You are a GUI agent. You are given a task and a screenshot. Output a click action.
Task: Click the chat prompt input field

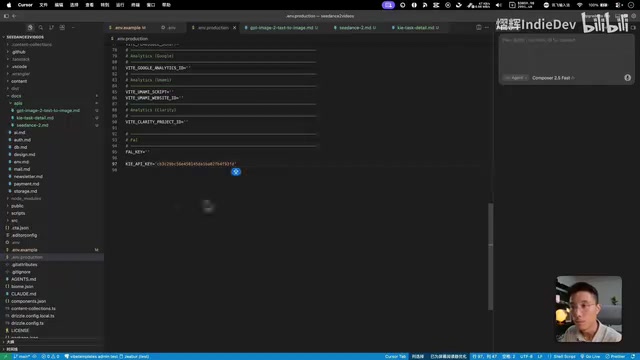point(566,54)
